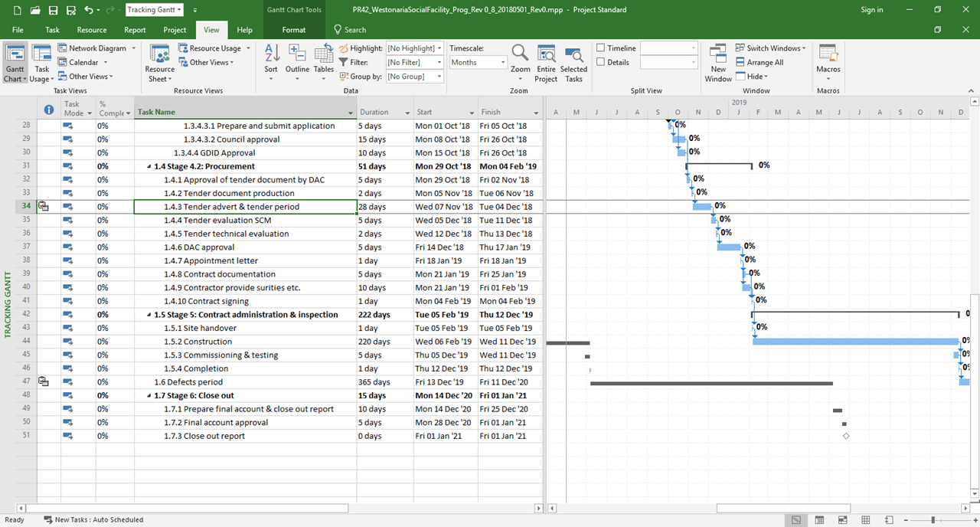Screen dimensions: 980x527
Task: Collapse 1.7 Stage 6: Close out
Action: [x=149, y=396]
